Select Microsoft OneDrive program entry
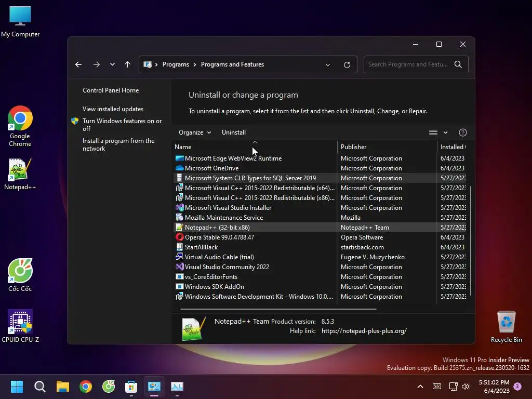Image resolution: width=532 pixels, height=399 pixels. coord(320,168)
